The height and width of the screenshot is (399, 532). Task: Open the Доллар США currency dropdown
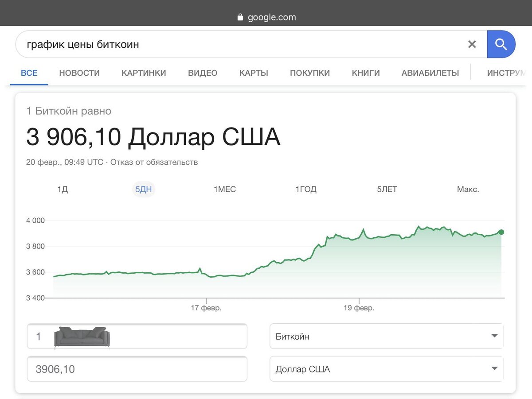(387, 369)
